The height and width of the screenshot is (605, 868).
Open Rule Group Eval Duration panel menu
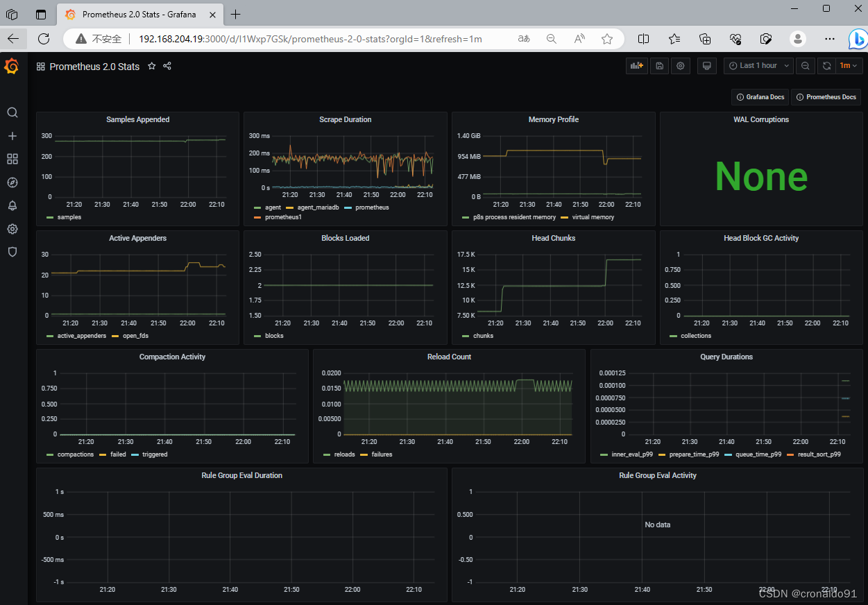241,475
